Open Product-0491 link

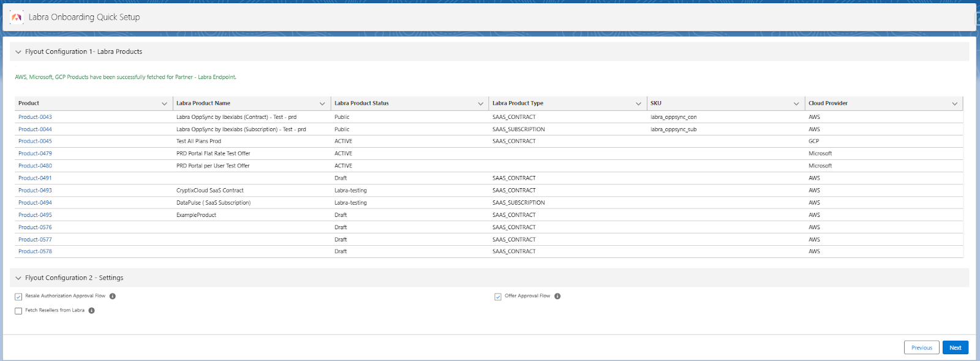click(x=35, y=178)
